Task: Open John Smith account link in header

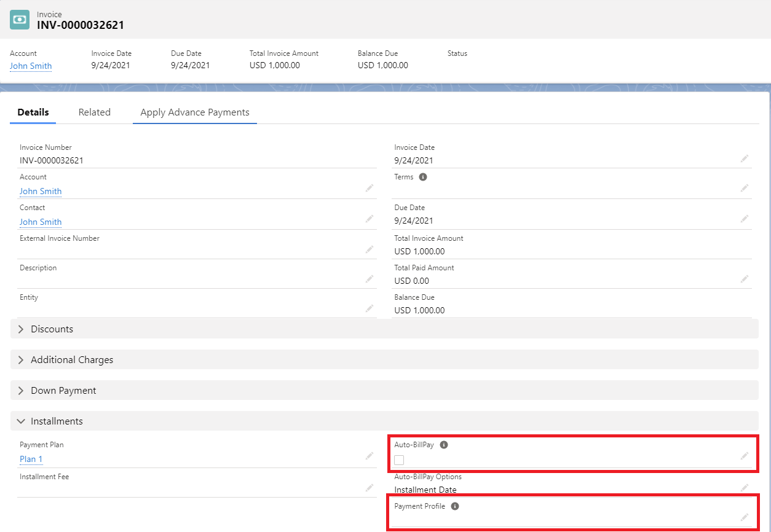Action: click(x=31, y=66)
